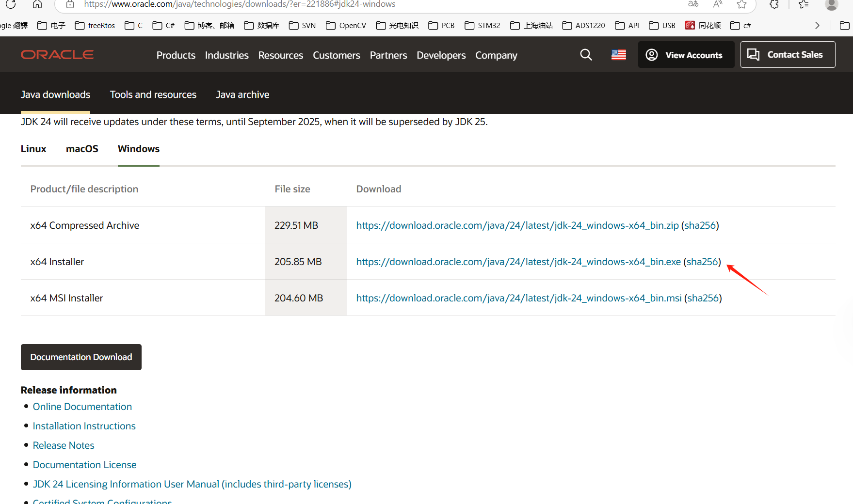Click the 229.51 MB file size cell

[306, 225]
